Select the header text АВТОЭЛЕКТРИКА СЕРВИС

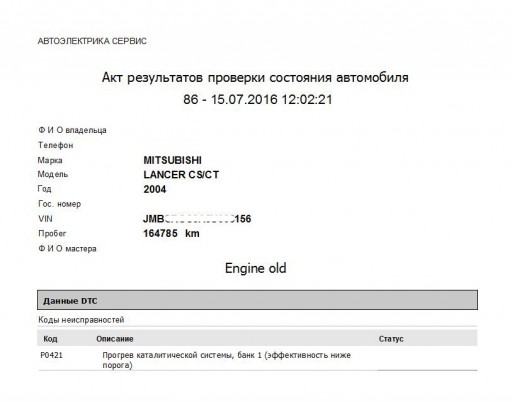(x=92, y=41)
